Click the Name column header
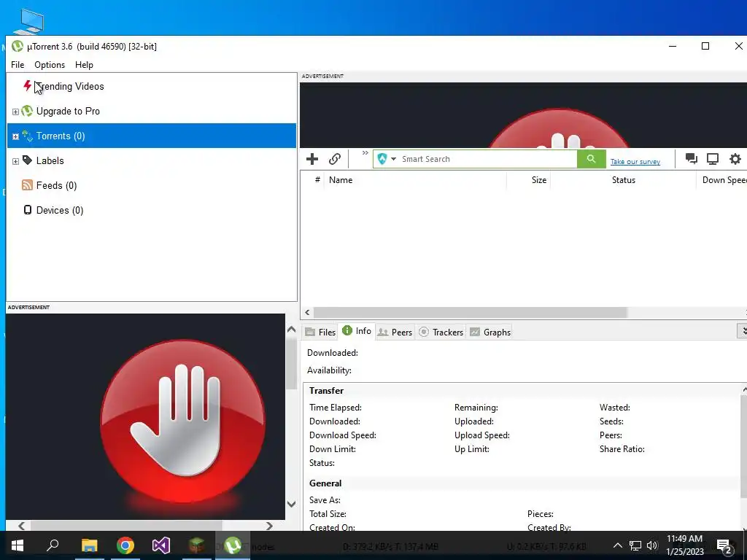747x560 pixels. pos(415,180)
